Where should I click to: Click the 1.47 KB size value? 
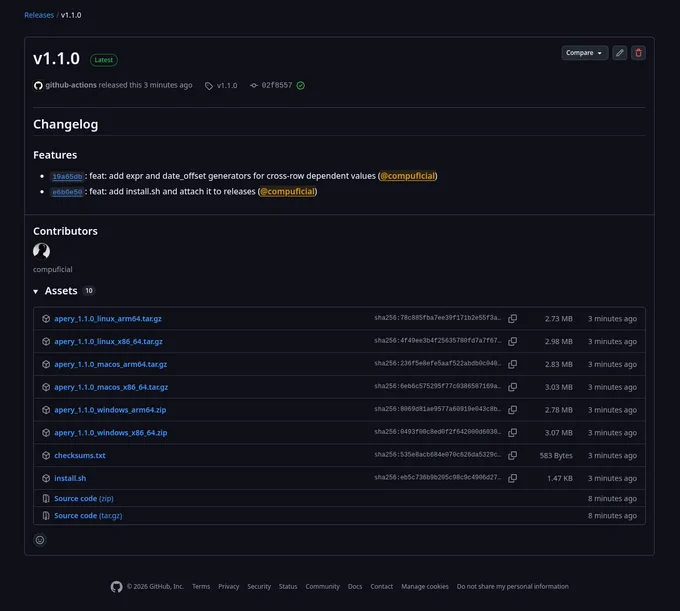(x=560, y=478)
